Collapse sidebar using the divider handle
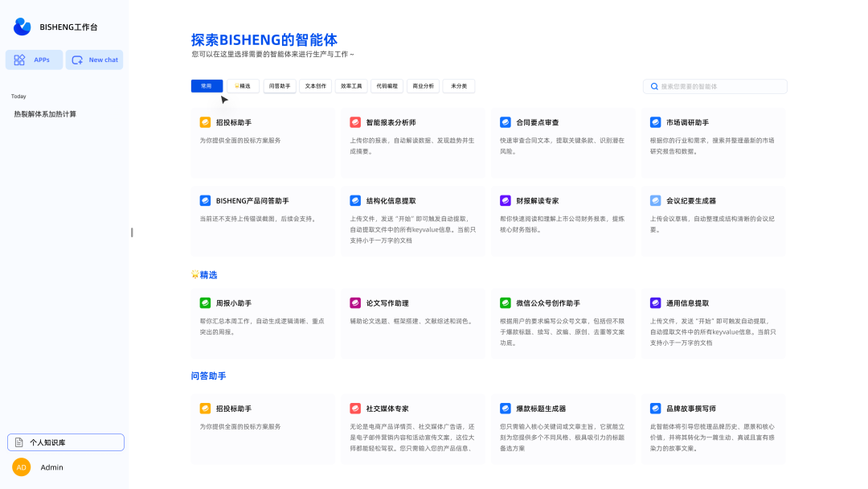The height and width of the screenshot is (489, 868). click(x=132, y=232)
